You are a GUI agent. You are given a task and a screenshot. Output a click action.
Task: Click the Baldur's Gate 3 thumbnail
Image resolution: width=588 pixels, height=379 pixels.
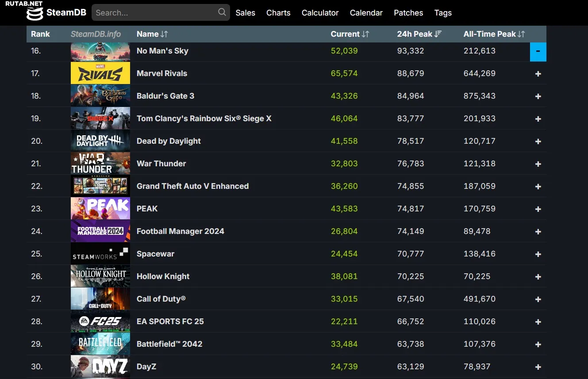[100, 96]
